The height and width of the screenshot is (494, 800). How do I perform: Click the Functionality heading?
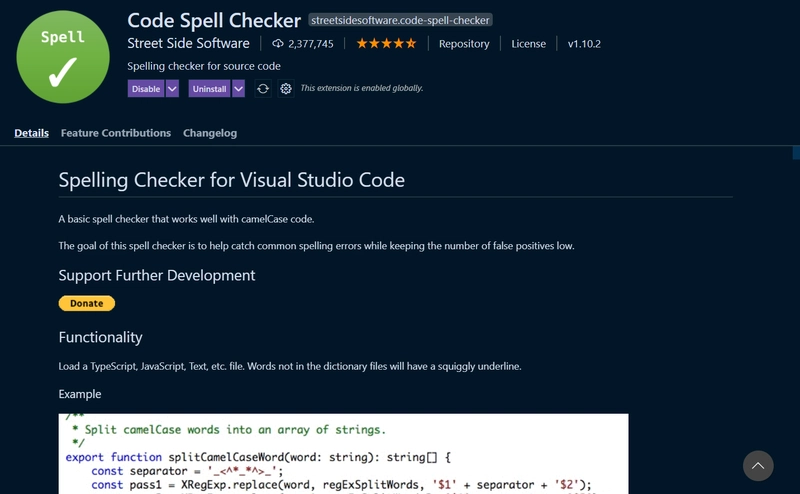tap(101, 337)
